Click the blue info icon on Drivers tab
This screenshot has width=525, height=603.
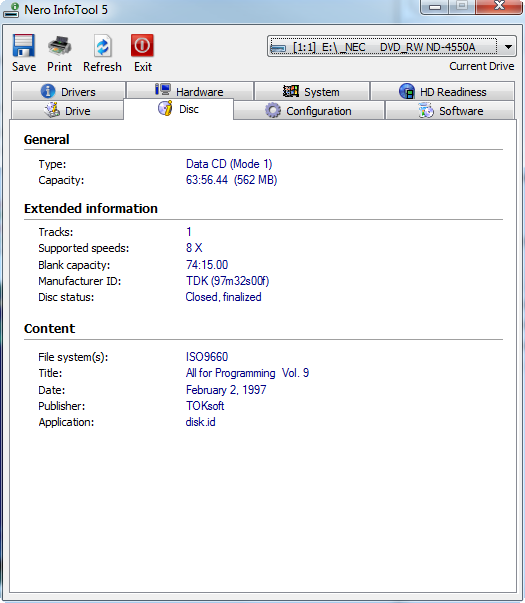click(x=48, y=91)
